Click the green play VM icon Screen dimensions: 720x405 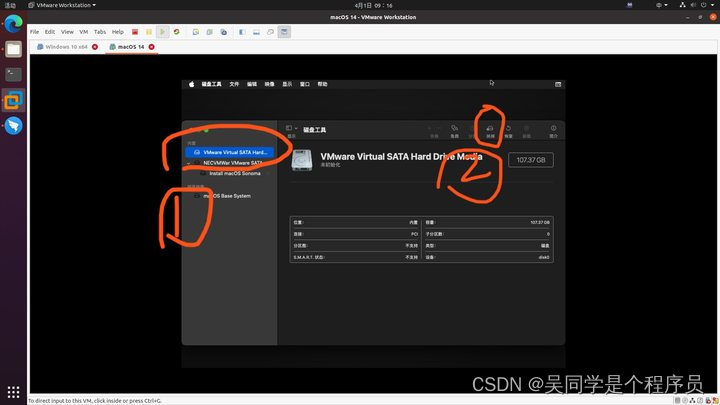(163, 32)
